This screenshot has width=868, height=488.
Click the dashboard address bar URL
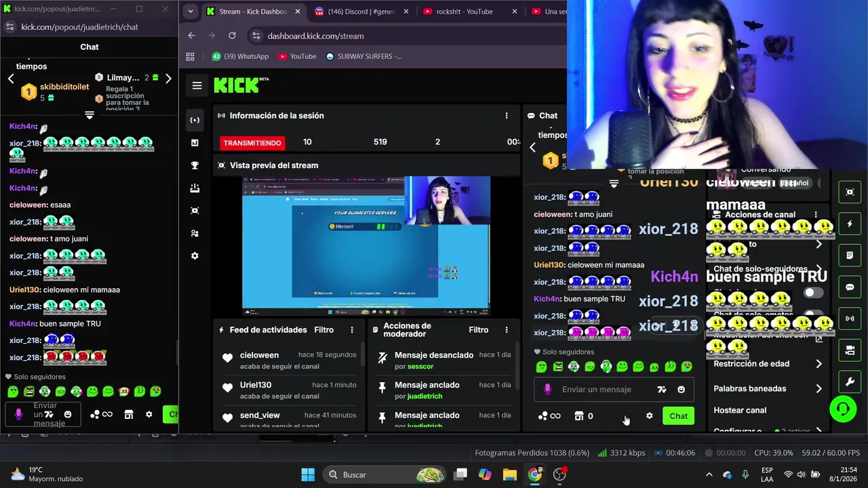pyautogui.click(x=315, y=36)
